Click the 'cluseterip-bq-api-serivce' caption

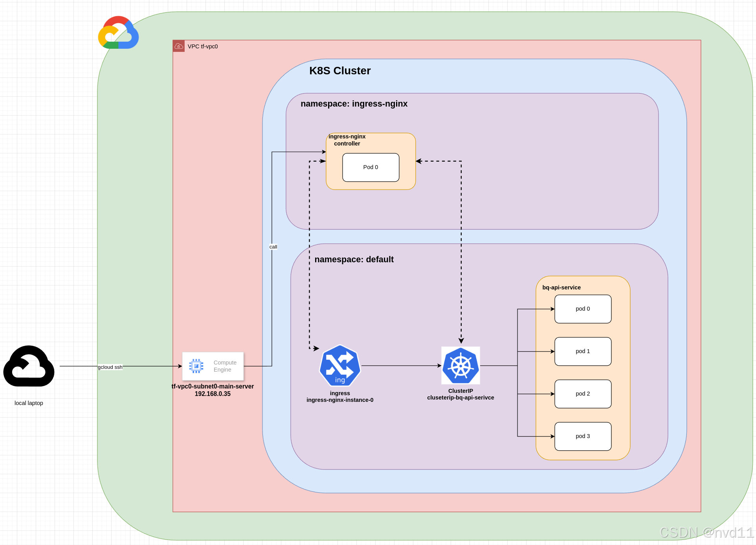pyautogui.click(x=461, y=398)
